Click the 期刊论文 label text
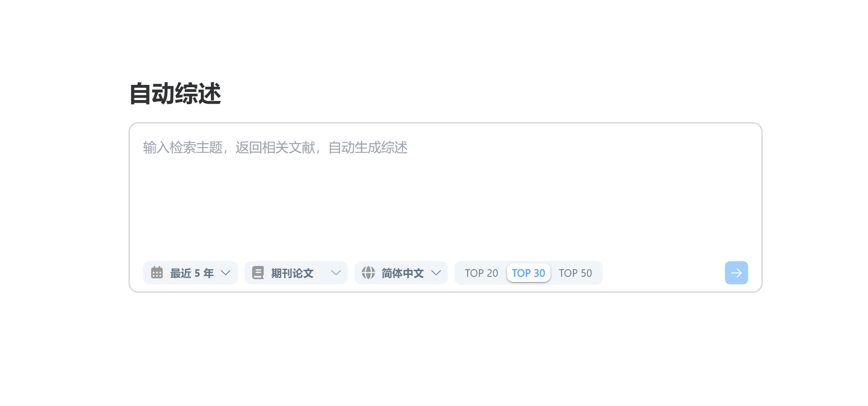 [x=292, y=273]
